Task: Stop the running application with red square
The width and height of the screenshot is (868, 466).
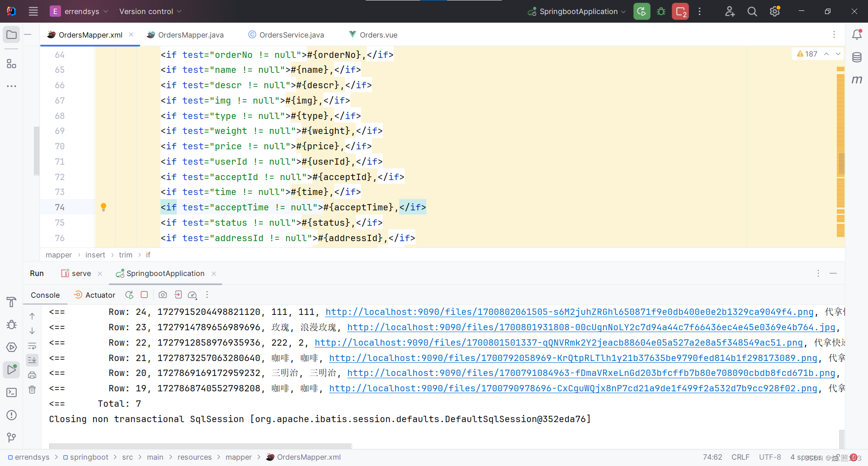Action: click(144, 295)
